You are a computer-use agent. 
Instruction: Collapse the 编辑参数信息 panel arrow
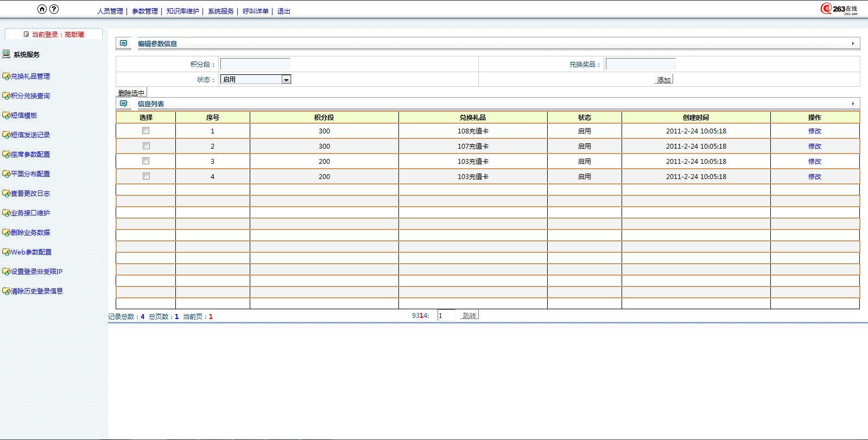point(853,43)
